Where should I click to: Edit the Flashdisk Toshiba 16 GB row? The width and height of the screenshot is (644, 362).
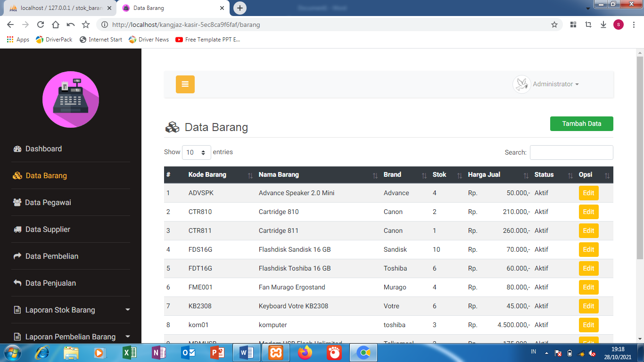(x=588, y=269)
